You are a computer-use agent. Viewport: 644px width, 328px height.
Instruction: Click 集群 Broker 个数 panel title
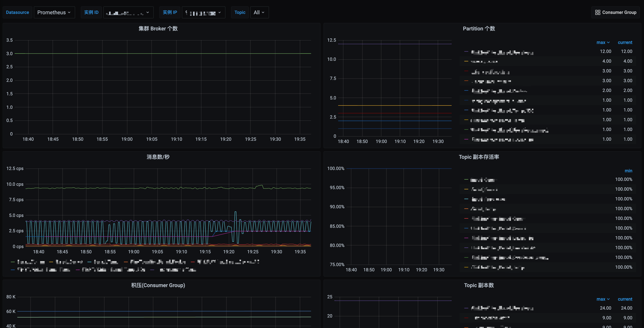tap(158, 29)
